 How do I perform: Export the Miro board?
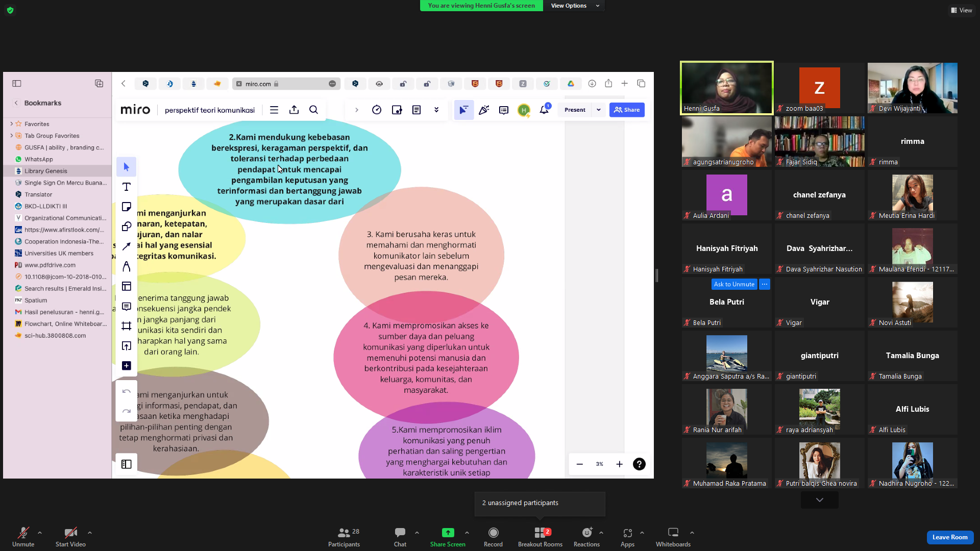coord(294,110)
